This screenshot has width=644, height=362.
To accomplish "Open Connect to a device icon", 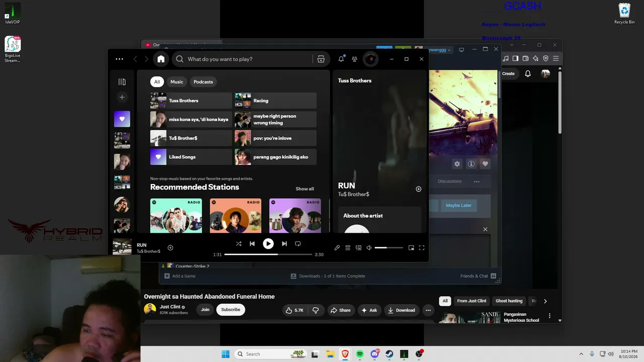I will point(359,248).
